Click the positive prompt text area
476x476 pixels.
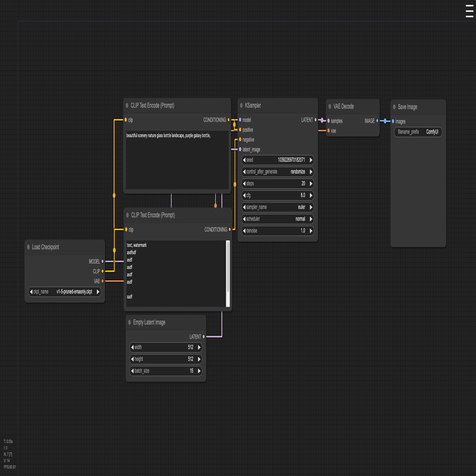tap(177, 160)
